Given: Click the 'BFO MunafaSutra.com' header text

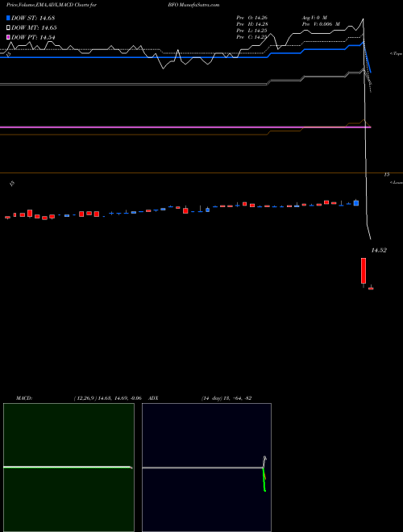Looking at the screenshot, I should [193, 5].
